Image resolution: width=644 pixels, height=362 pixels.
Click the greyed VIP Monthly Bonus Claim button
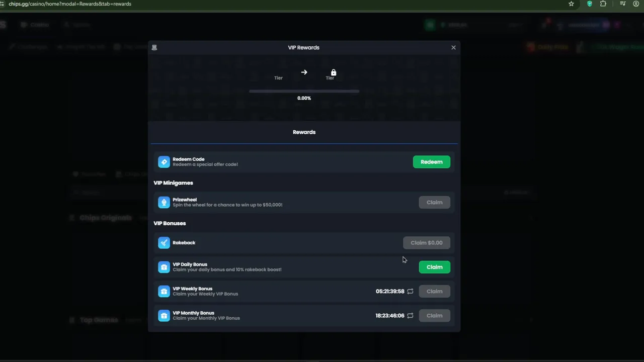tap(434, 316)
